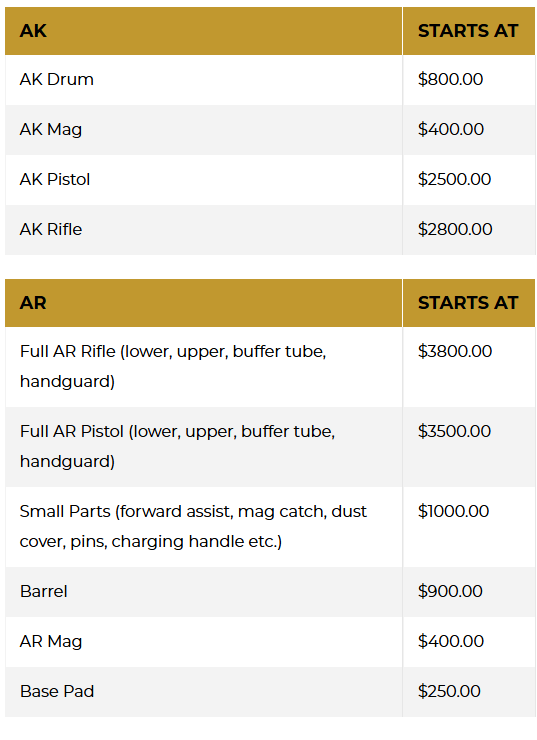The height and width of the screenshot is (740, 537).
Task: Click the Base Pad $250.00 price
Action: pos(449,691)
